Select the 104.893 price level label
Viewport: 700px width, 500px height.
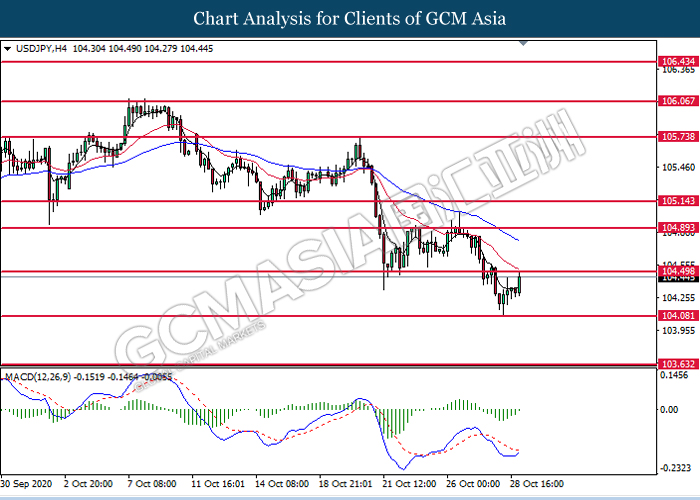click(678, 228)
